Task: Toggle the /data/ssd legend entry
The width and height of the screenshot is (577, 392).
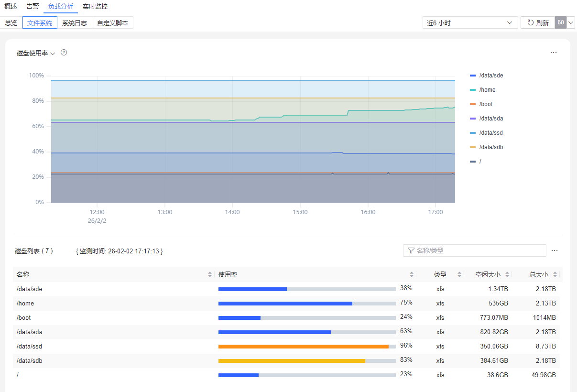Action: pos(487,133)
